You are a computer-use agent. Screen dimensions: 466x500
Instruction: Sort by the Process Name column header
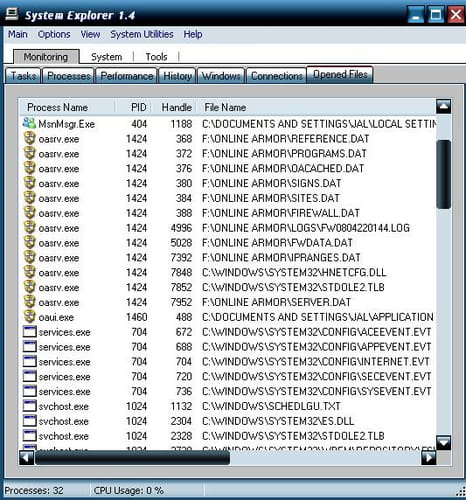[67, 107]
